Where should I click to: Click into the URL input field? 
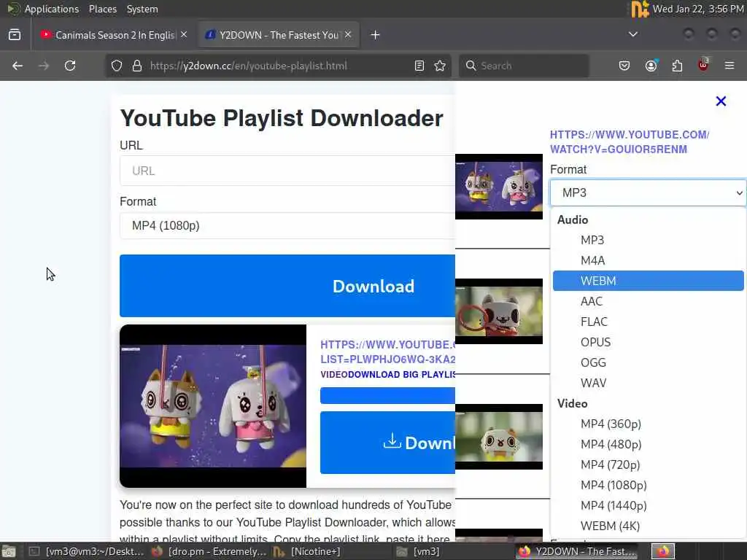[x=287, y=171]
